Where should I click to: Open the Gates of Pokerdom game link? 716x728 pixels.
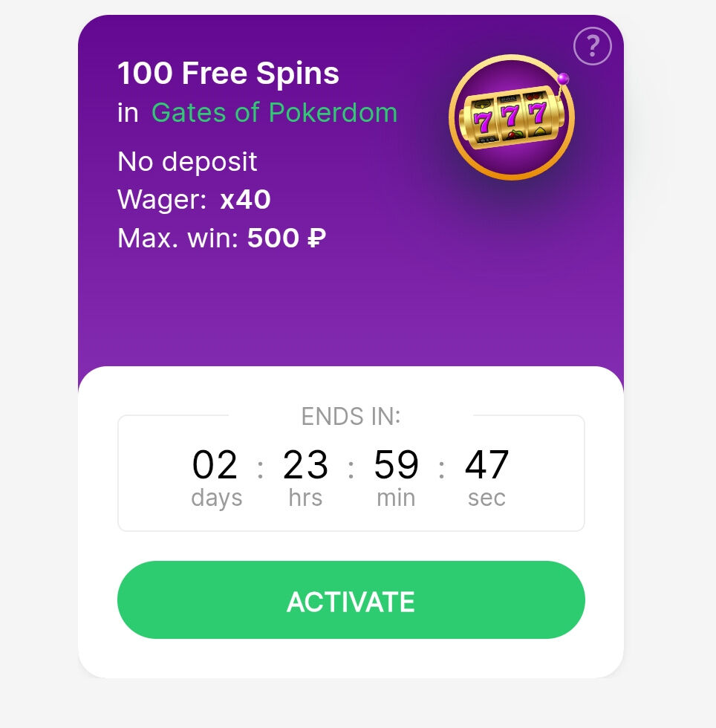pyautogui.click(x=274, y=113)
